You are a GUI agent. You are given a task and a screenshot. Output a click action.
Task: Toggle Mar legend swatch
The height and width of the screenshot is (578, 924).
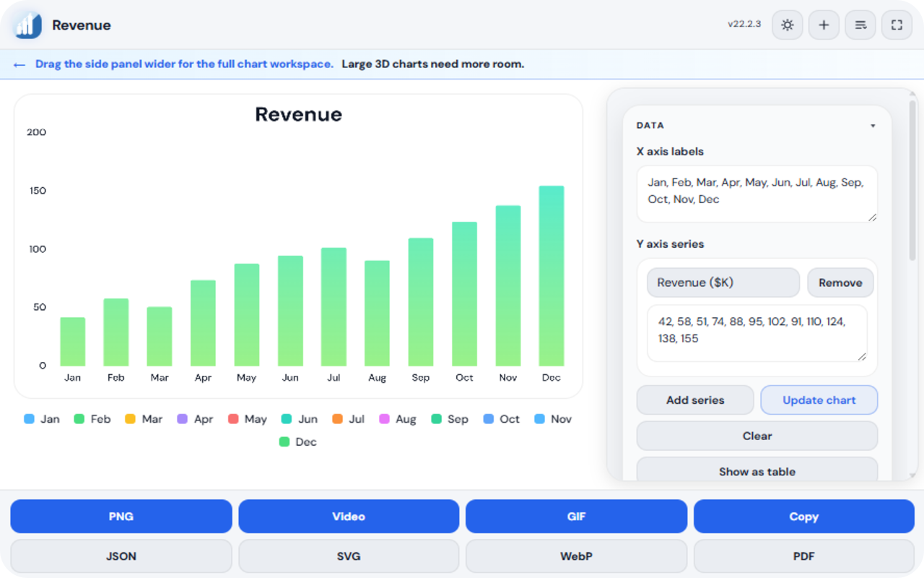tap(131, 419)
